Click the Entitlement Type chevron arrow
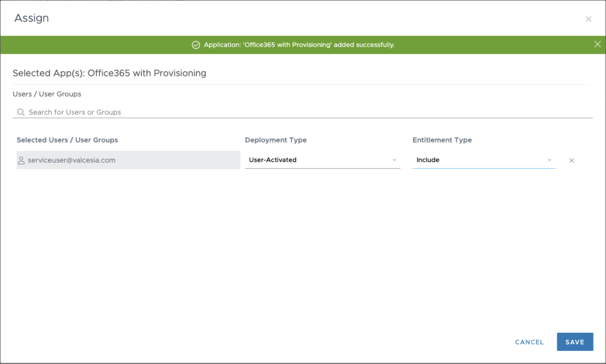Screen dimensions: 606x364 [x=549, y=160]
